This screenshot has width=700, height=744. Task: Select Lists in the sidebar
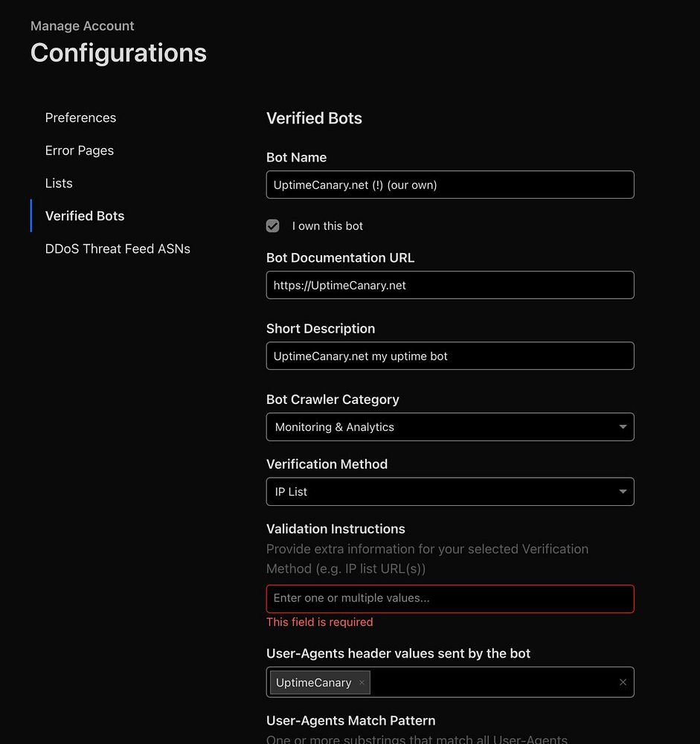tap(59, 183)
